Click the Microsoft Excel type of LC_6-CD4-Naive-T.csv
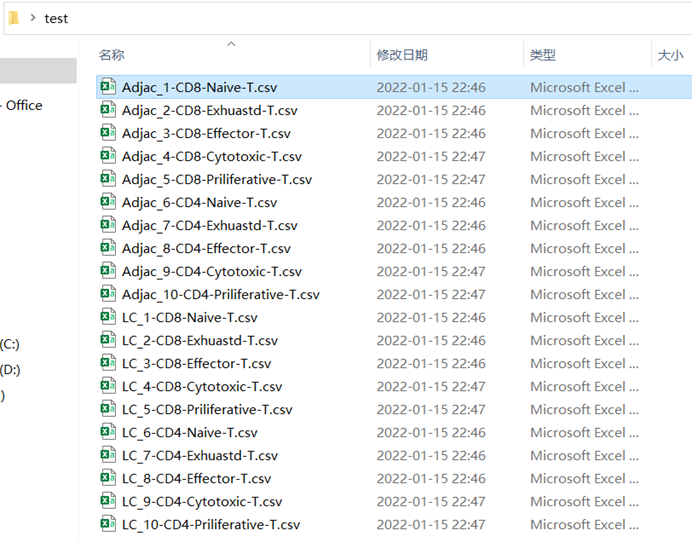The width and height of the screenshot is (692, 542). (x=584, y=432)
